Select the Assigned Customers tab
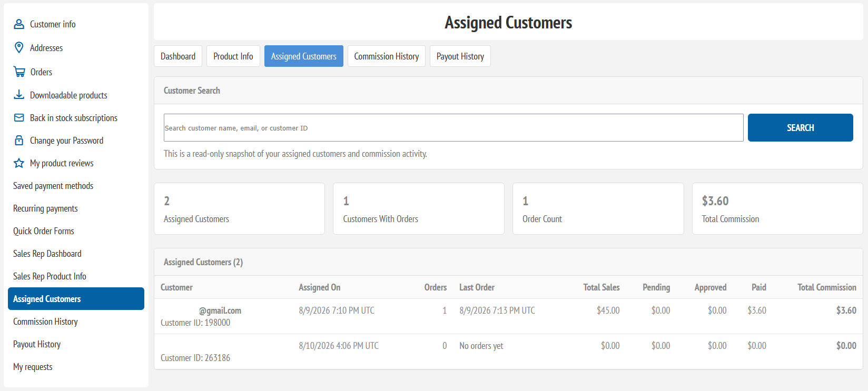Screen dimensions: 868x391 coord(304,56)
